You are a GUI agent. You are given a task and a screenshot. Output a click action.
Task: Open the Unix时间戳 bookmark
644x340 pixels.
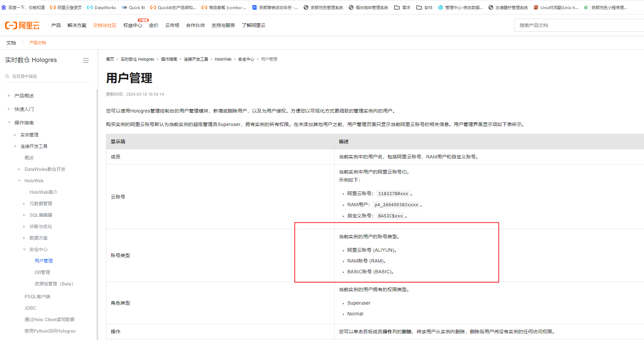[x=556, y=7]
